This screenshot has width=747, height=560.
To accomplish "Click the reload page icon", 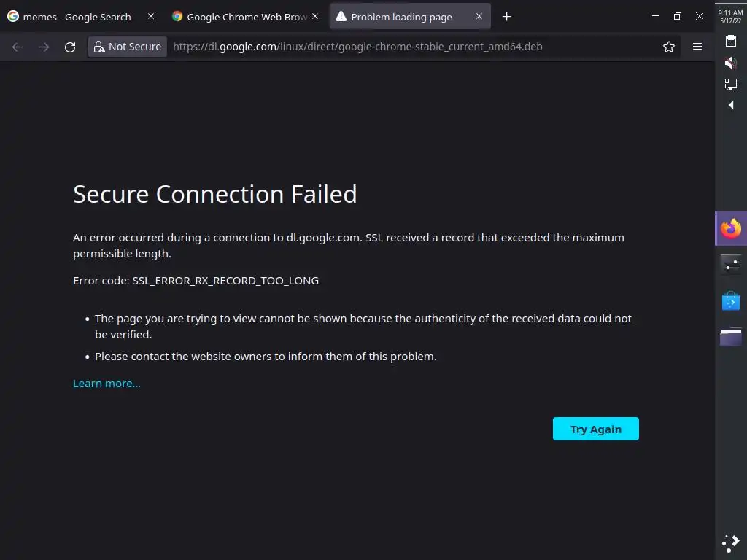I will (x=70, y=47).
